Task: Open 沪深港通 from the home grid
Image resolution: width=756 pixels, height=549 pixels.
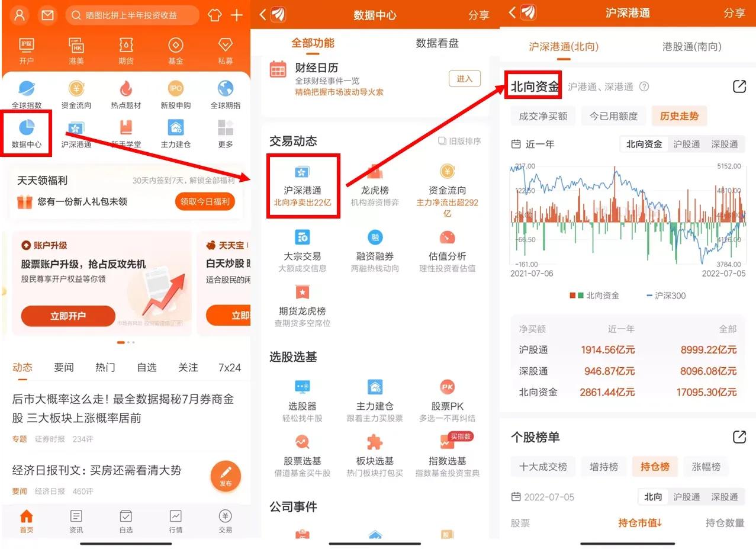Action: click(x=76, y=131)
